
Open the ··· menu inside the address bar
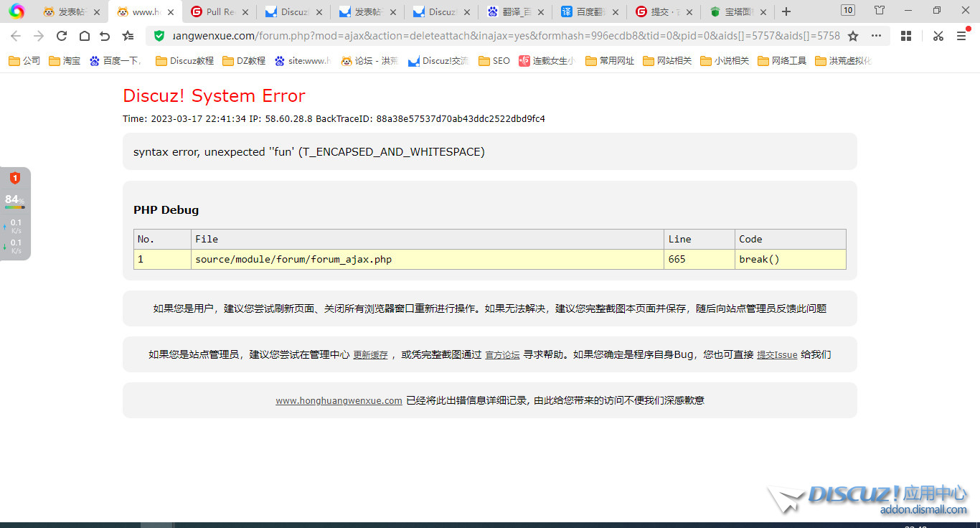[876, 36]
